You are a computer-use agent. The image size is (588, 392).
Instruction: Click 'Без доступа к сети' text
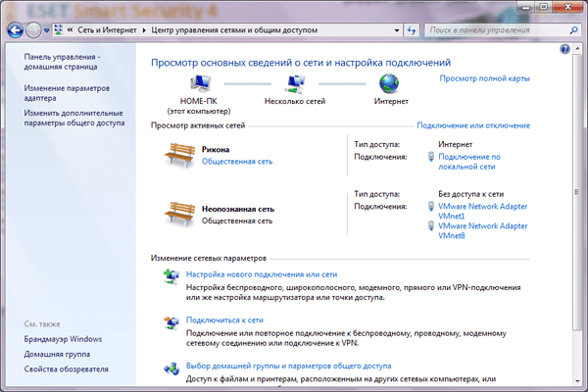point(470,194)
